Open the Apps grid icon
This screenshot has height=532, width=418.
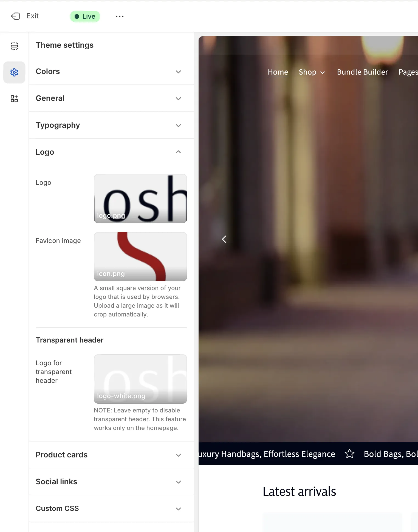(14, 99)
